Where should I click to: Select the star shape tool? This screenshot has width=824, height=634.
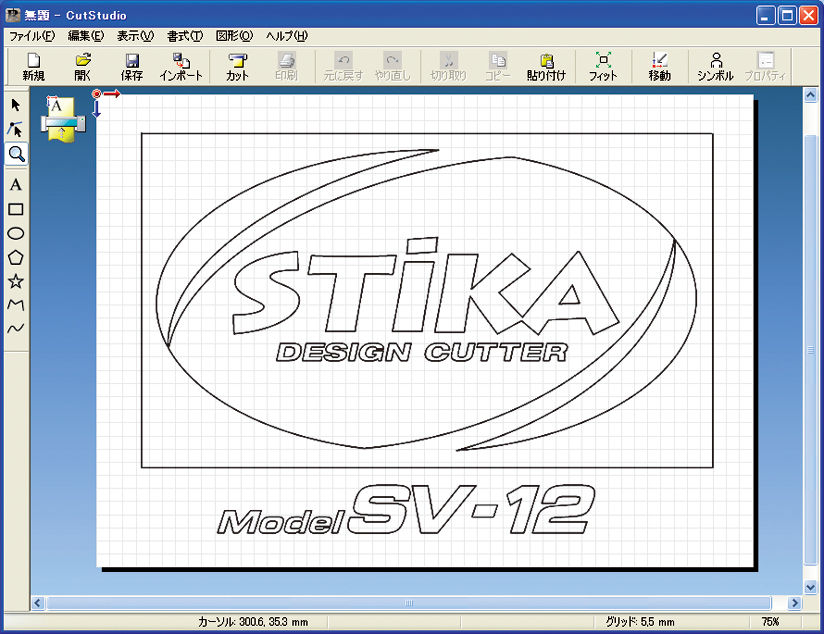[16, 281]
